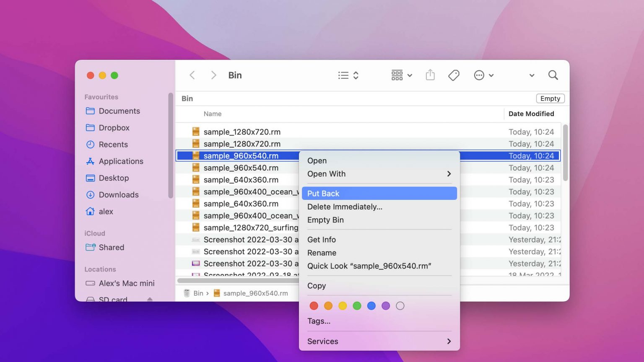The height and width of the screenshot is (362, 644).
Task: Click Bin in the path bar
Action: (198, 293)
